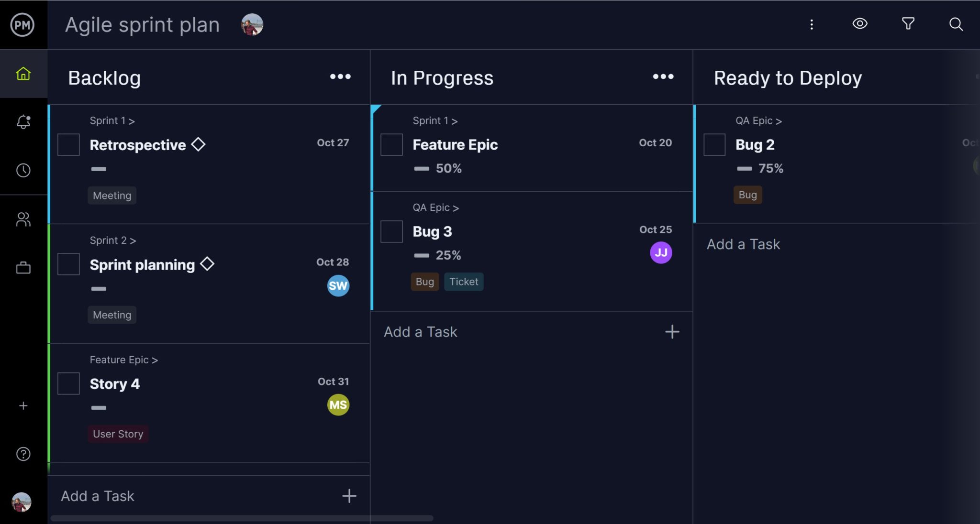Screen dimensions: 980x524
Task: Open the timesheet clock icon
Action: pyautogui.click(x=23, y=170)
